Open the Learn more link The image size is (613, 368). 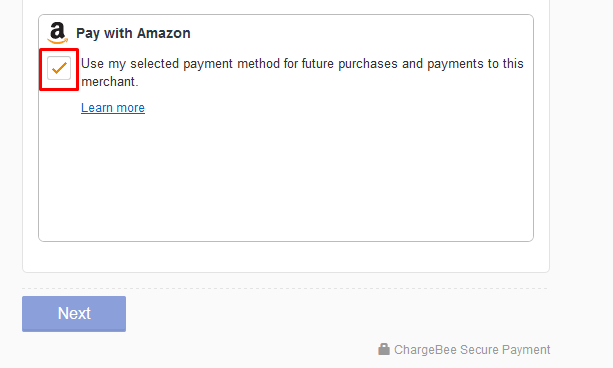[113, 108]
